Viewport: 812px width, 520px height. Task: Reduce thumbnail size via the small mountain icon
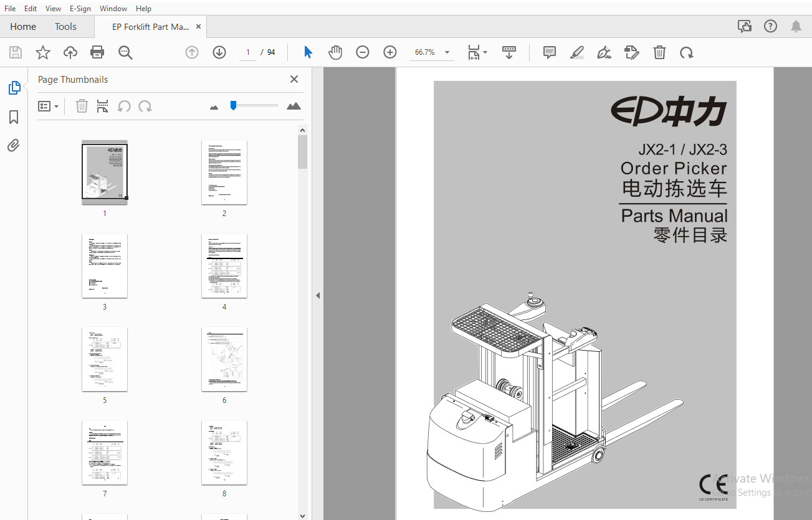[x=214, y=107]
